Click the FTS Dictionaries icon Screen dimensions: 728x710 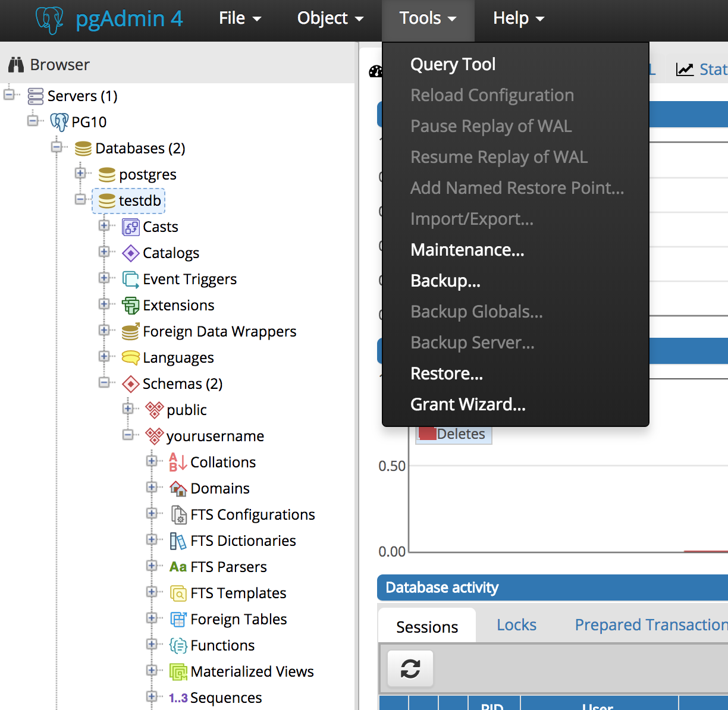coord(178,541)
